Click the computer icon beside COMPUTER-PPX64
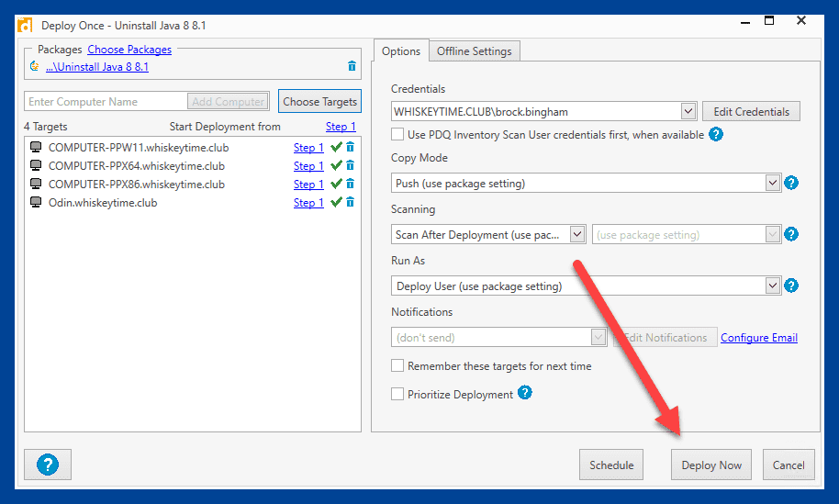The image size is (839, 504). click(36, 165)
